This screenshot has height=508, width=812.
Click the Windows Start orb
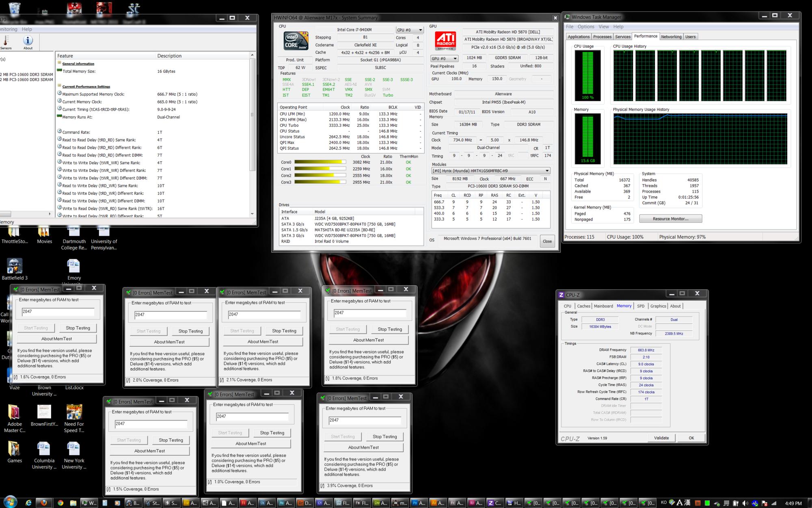click(10, 502)
